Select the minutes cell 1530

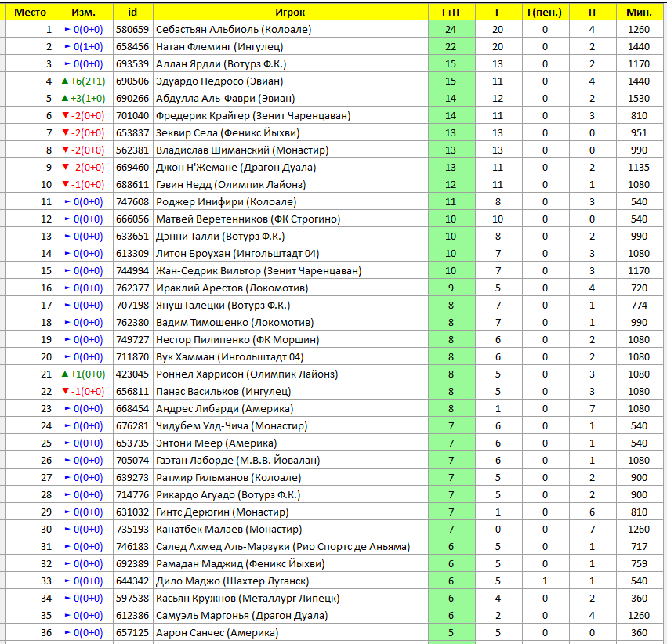point(639,98)
